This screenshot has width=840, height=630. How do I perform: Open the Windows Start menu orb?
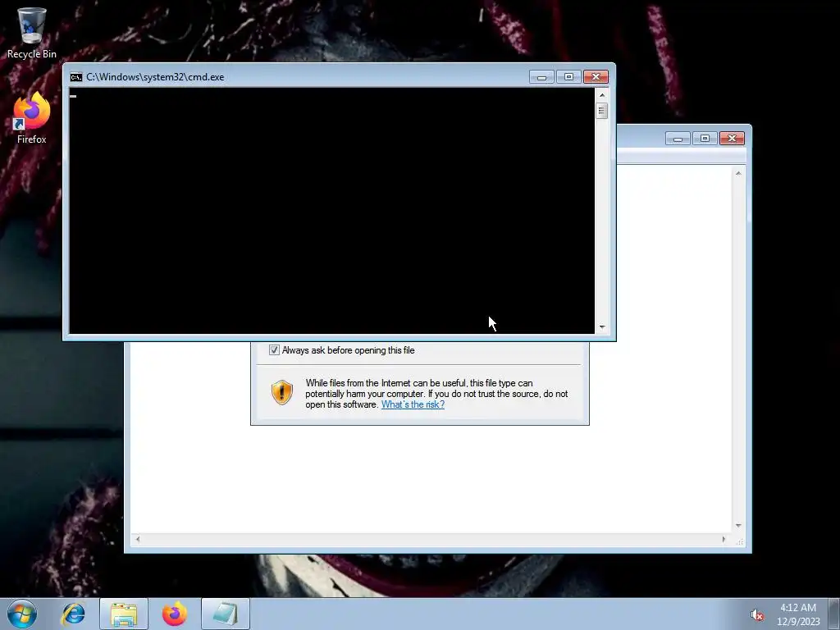click(22, 614)
